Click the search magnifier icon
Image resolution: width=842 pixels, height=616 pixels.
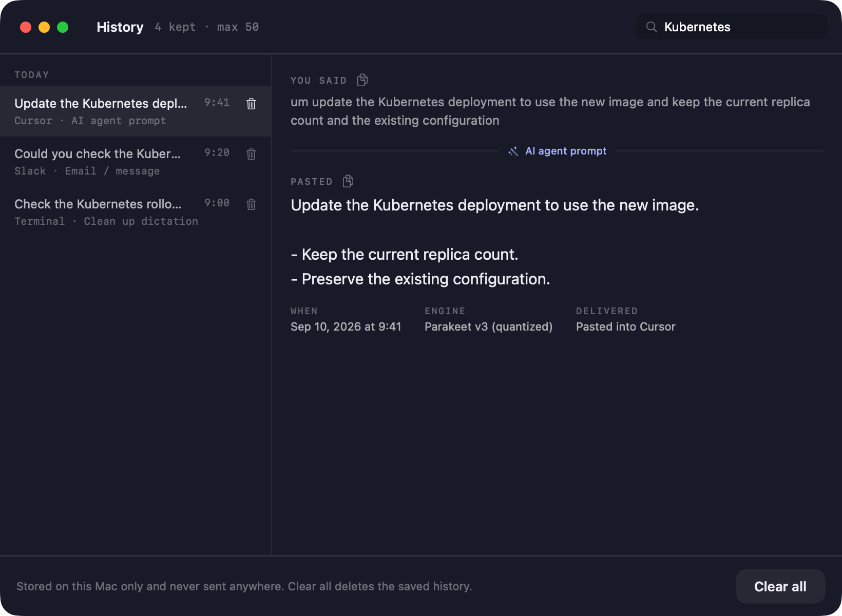pos(652,27)
